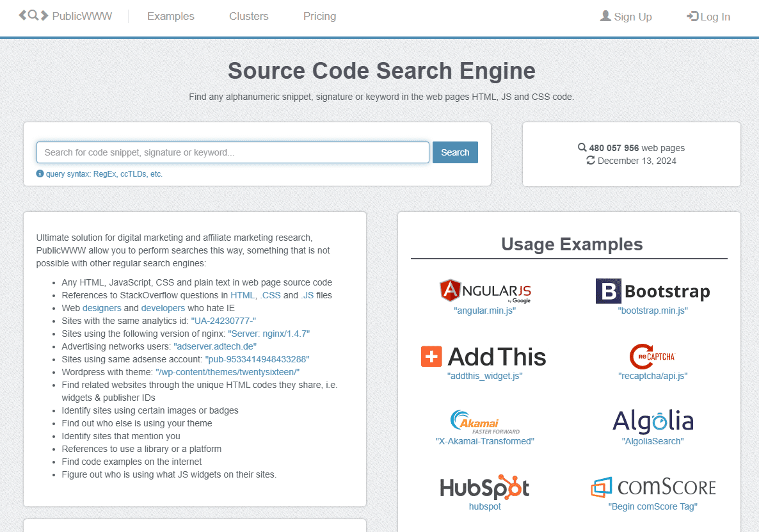Click the comScore logo
759x532 pixels.
tap(653, 487)
